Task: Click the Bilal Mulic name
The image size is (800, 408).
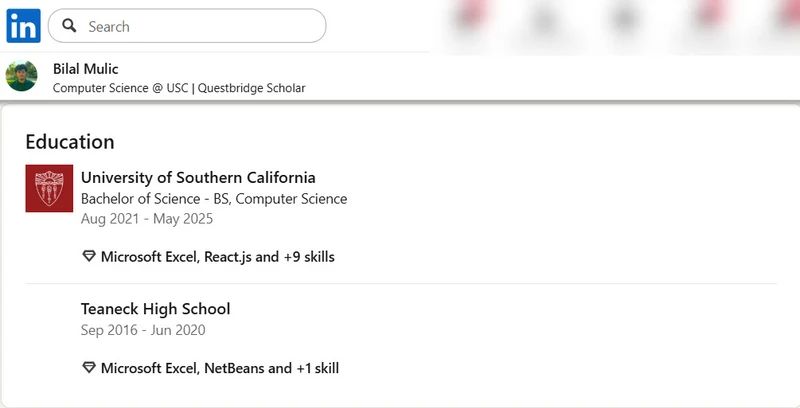Action: (x=85, y=69)
